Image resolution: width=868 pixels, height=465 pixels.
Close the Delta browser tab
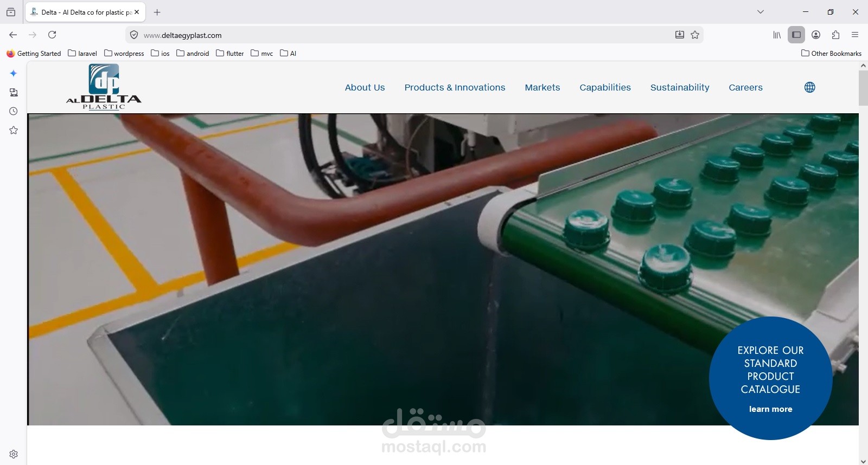137,12
